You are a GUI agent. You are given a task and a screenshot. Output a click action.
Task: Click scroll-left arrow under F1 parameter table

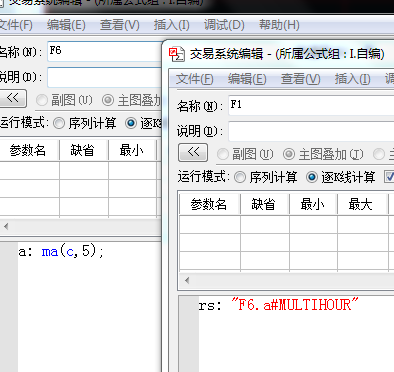click(x=187, y=280)
